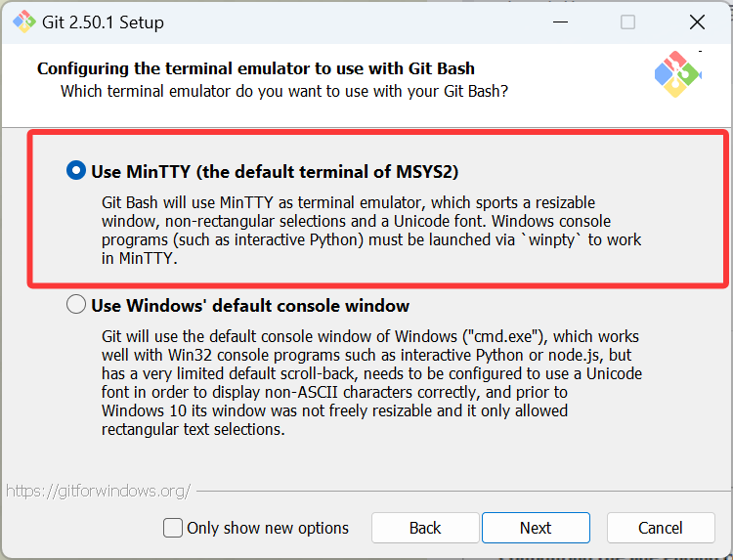Click the Git logo in the header
733x560 pixels.
(677, 74)
